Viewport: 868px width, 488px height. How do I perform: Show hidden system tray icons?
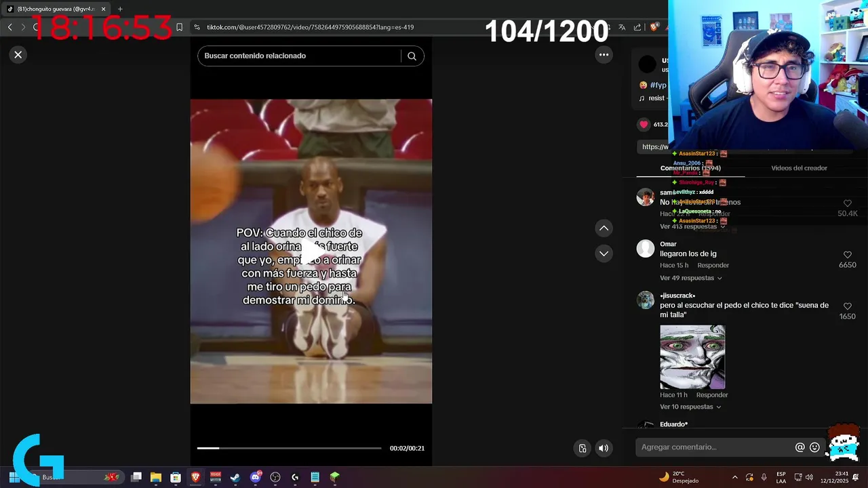point(734,477)
